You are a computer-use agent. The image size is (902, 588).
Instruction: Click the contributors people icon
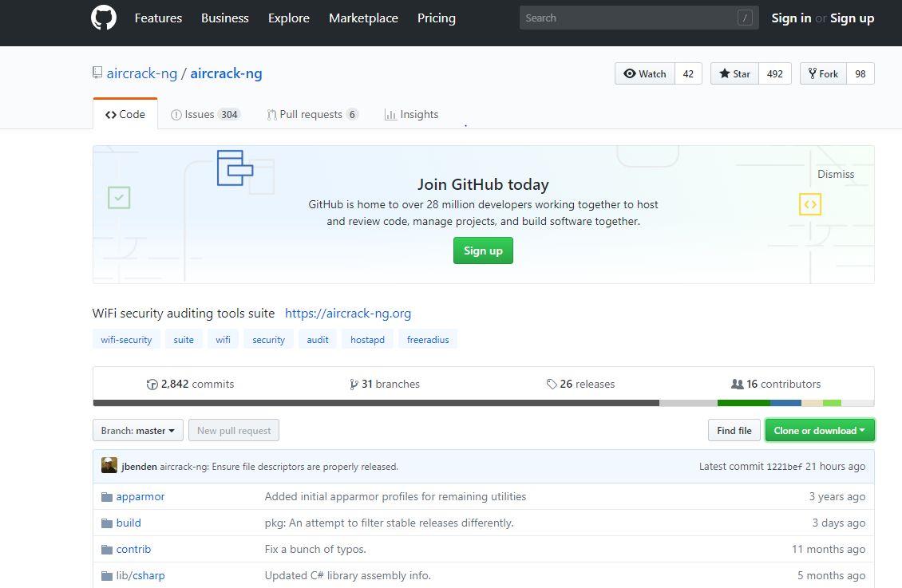tap(737, 384)
